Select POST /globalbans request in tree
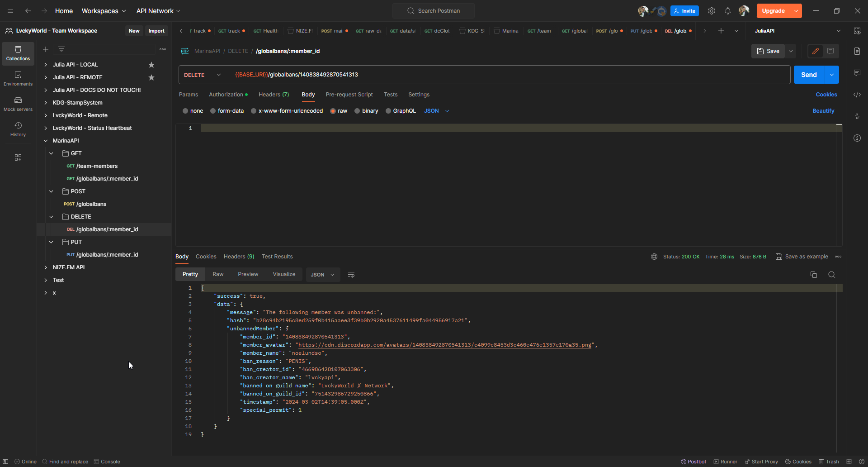Screen dimensions: 868x467 [x=91, y=204]
